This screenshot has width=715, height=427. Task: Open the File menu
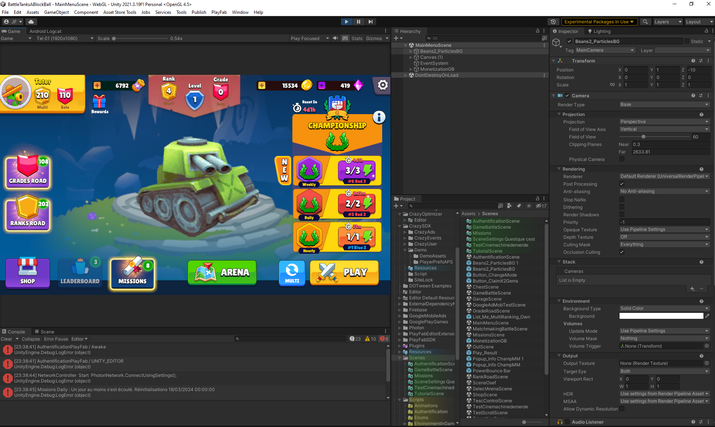point(5,12)
